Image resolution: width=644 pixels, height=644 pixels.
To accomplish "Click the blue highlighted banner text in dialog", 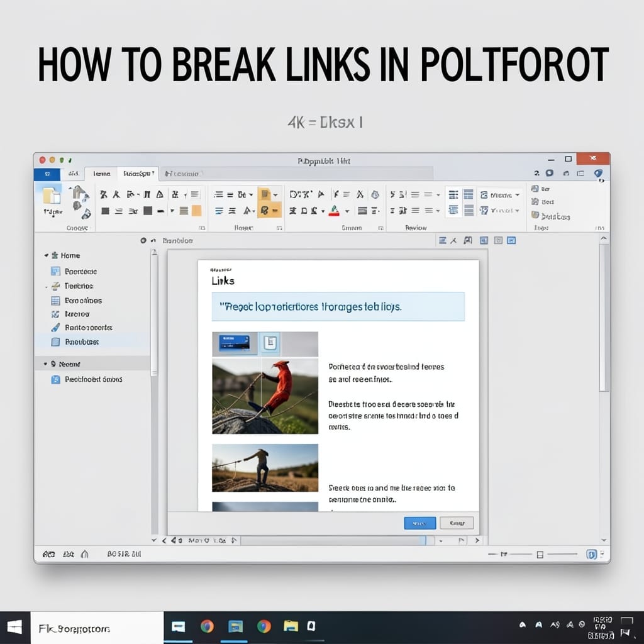I will [x=311, y=307].
